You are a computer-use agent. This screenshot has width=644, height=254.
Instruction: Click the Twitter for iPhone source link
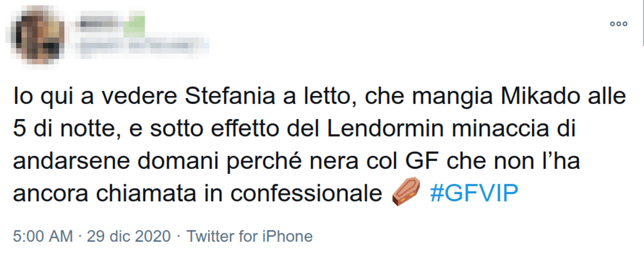pyautogui.click(x=249, y=236)
